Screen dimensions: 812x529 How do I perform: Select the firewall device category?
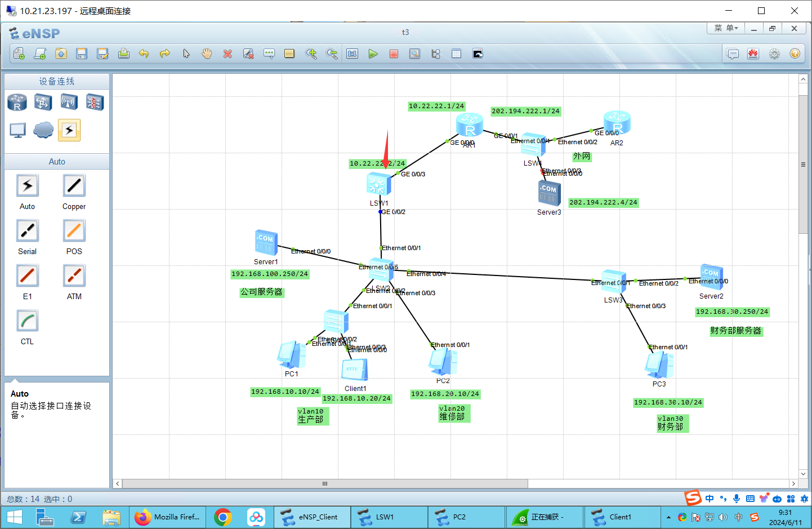pos(95,103)
